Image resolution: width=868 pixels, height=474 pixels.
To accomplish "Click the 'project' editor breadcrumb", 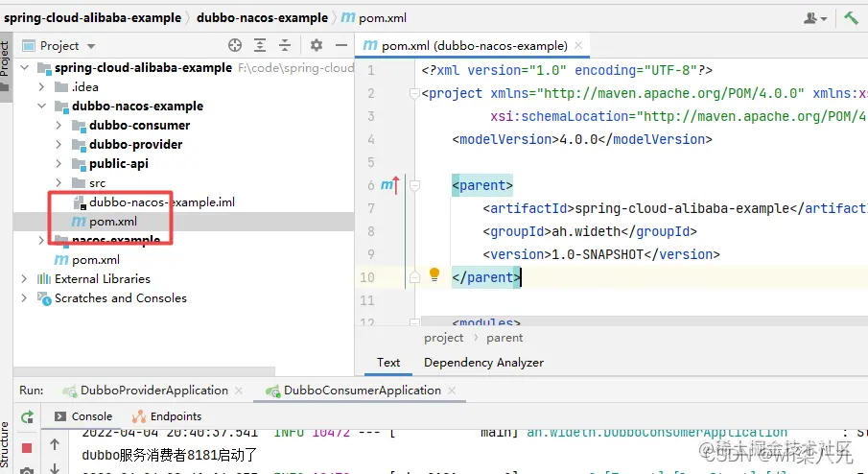I will coord(443,338).
